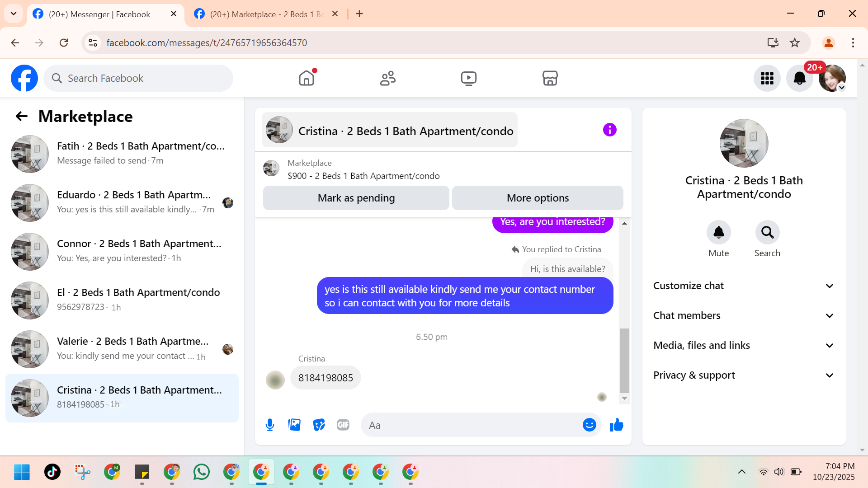868x488 pixels.
Task: Mute this Cristina conversation
Action: click(x=718, y=233)
